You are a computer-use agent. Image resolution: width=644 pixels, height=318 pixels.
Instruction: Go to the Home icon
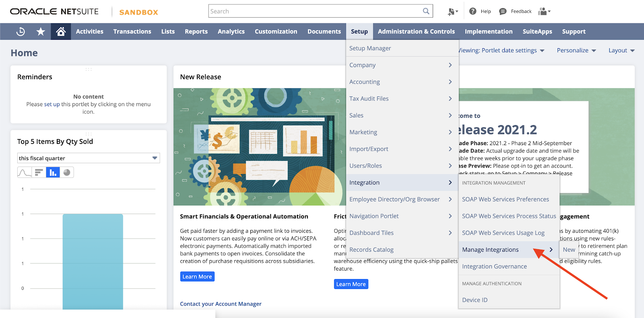61,31
